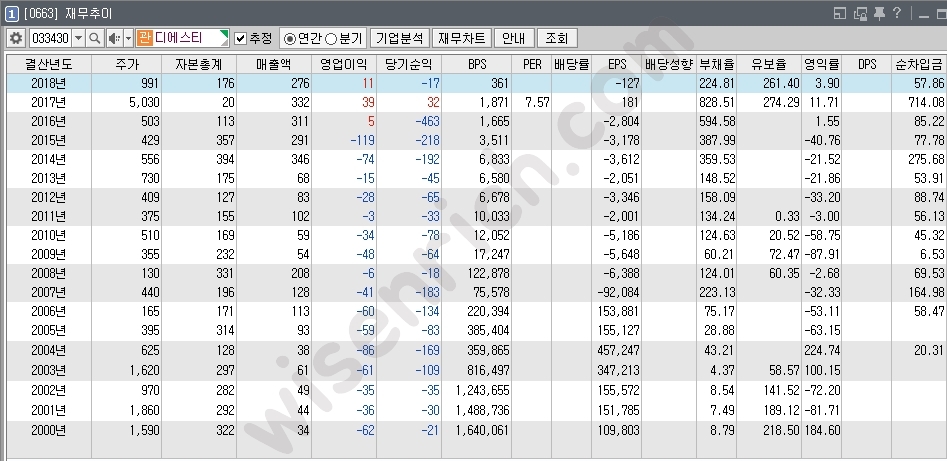
Task: Click the 순차입금 column header
Action: pyautogui.click(x=919, y=64)
